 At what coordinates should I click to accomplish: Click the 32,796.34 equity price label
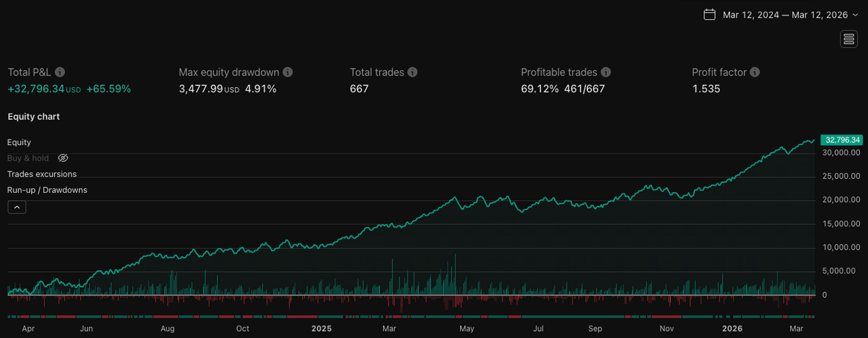(842, 140)
